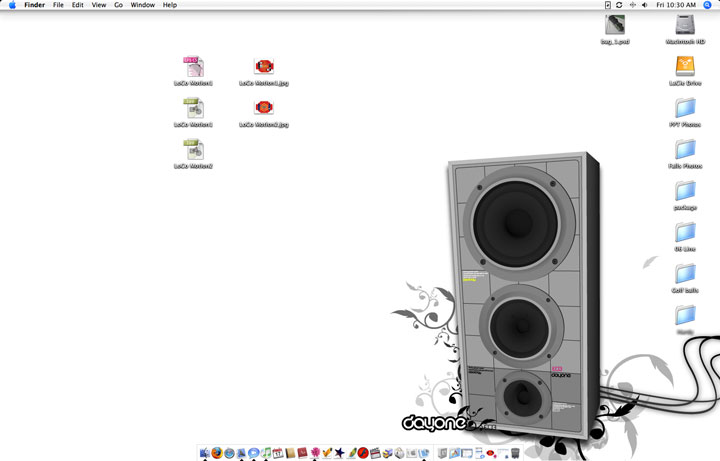Select the LaCie Motion2 TIFF file
The width and height of the screenshot is (720, 461).
click(193, 150)
